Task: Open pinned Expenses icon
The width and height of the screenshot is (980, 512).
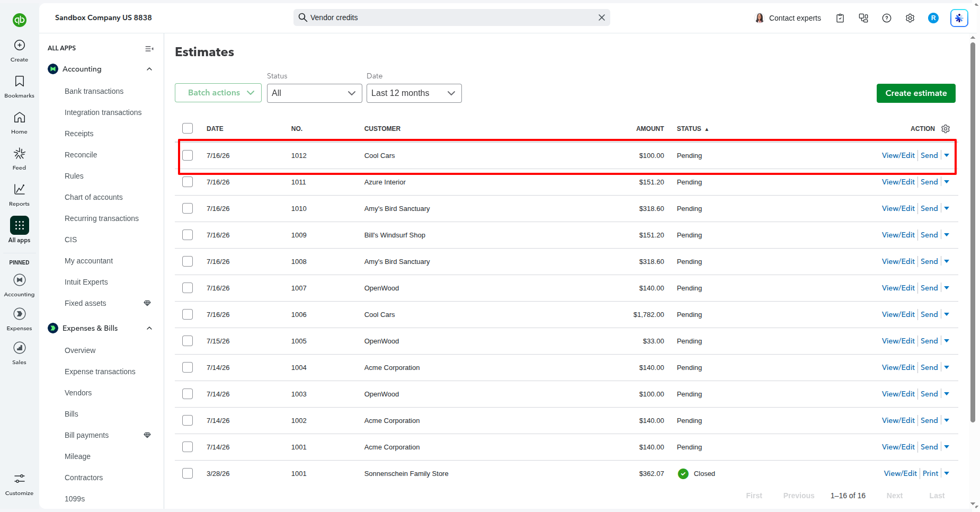Action: (x=20, y=314)
